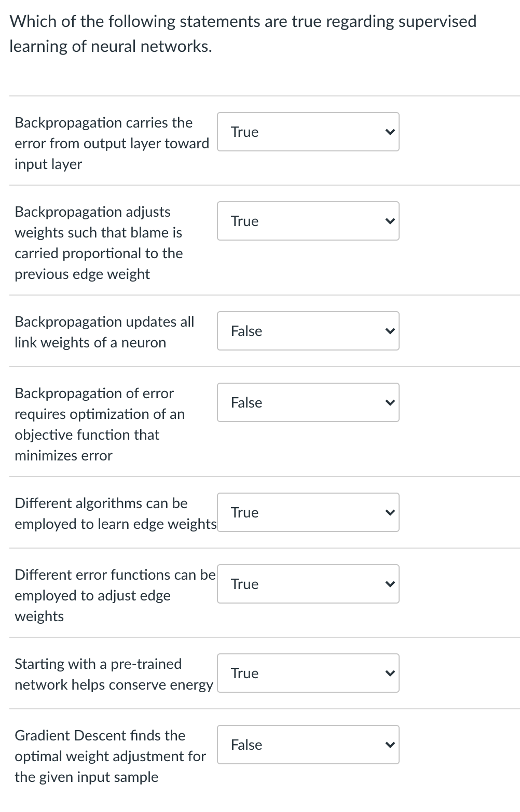Open dropdown for blame proportional to edge weight
520x812 pixels.
pos(308,221)
